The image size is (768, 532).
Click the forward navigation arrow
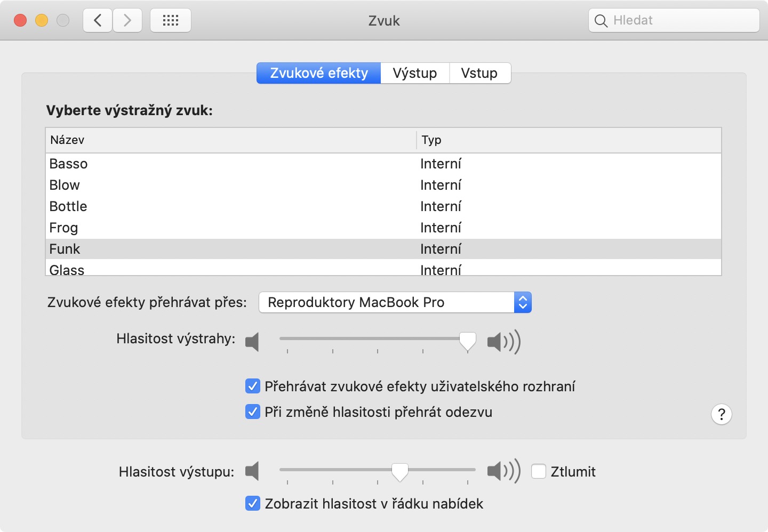click(127, 21)
